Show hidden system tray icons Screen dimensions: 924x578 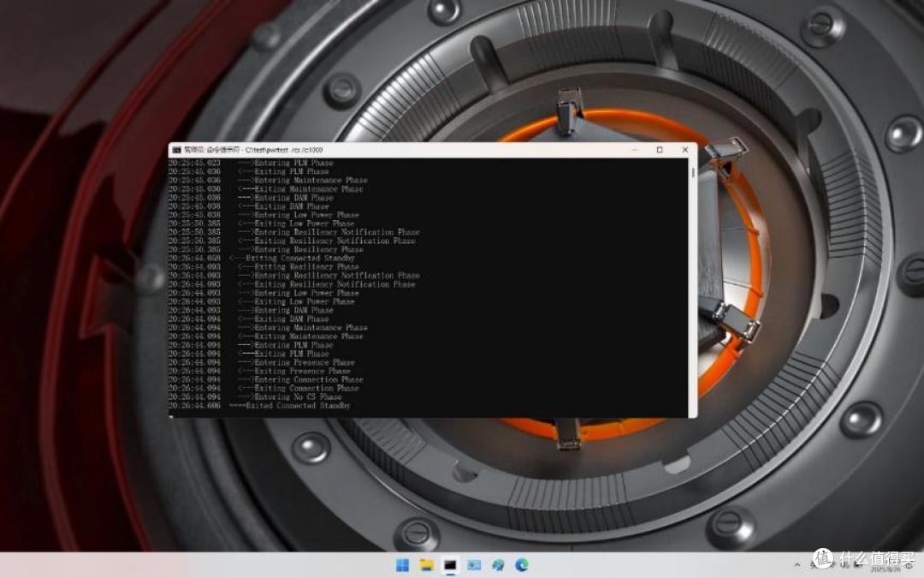click(797, 565)
